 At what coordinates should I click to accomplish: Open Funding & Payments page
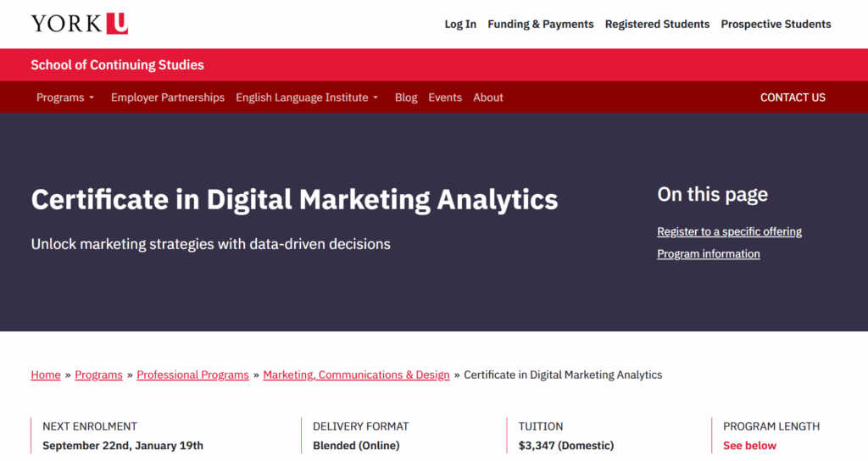click(540, 25)
